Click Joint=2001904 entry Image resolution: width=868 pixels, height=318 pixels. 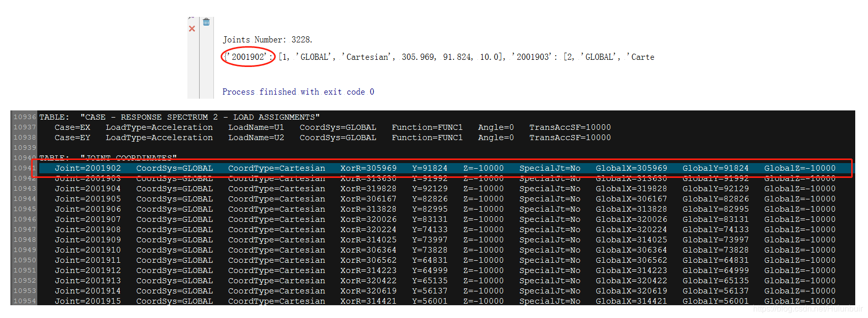click(88, 189)
